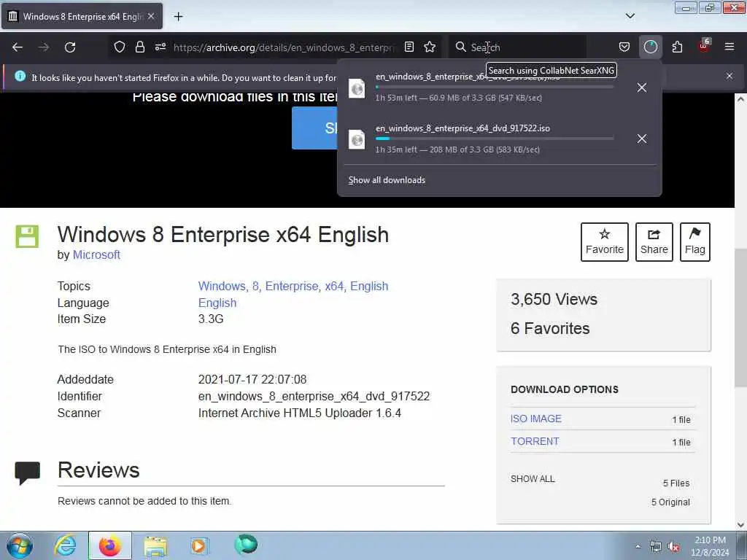The image size is (747, 560).
Task: Click the address bar URL field
Action: tap(284, 47)
